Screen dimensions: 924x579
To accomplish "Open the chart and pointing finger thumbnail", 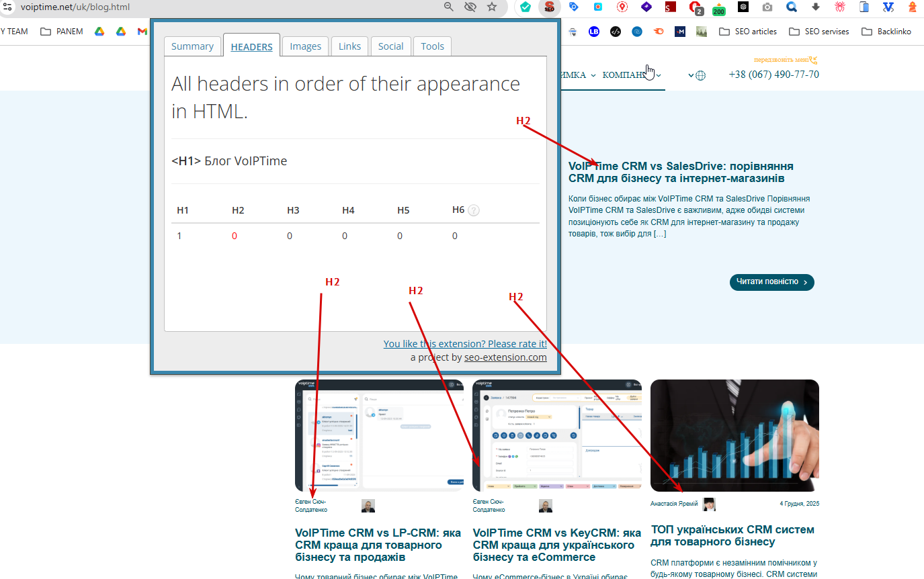I will pyautogui.click(x=734, y=435).
